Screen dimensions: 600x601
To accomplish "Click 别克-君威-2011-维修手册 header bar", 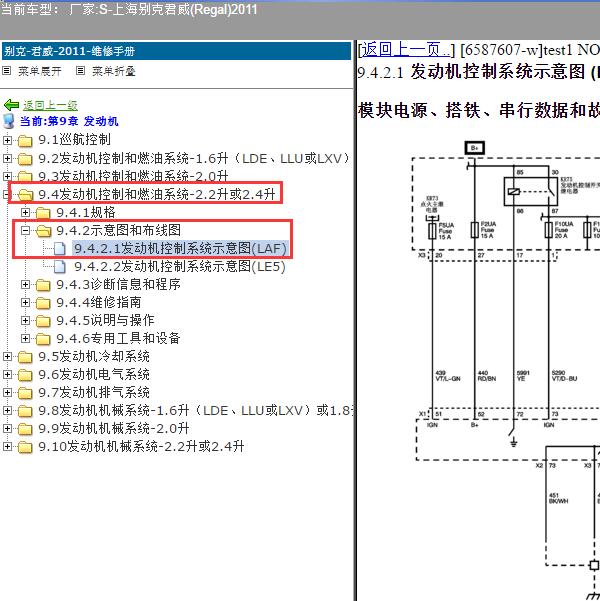I will [176, 51].
